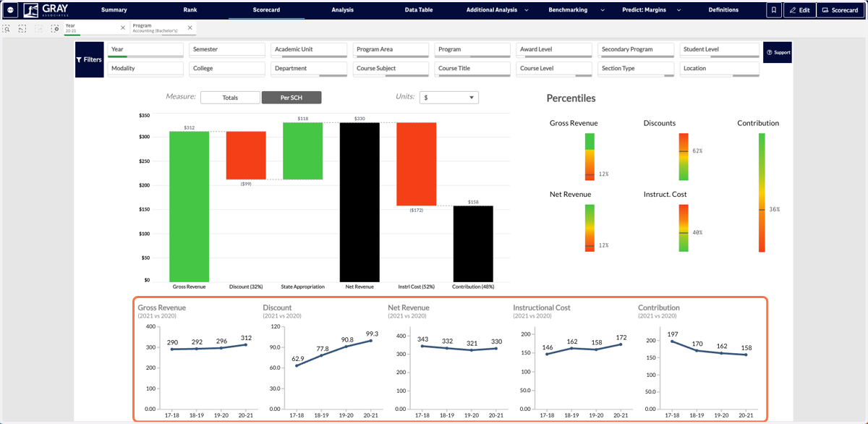Image resolution: width=868 pixels, height=424 pixels.
Task: Open the Support help button
Action: 778,53
